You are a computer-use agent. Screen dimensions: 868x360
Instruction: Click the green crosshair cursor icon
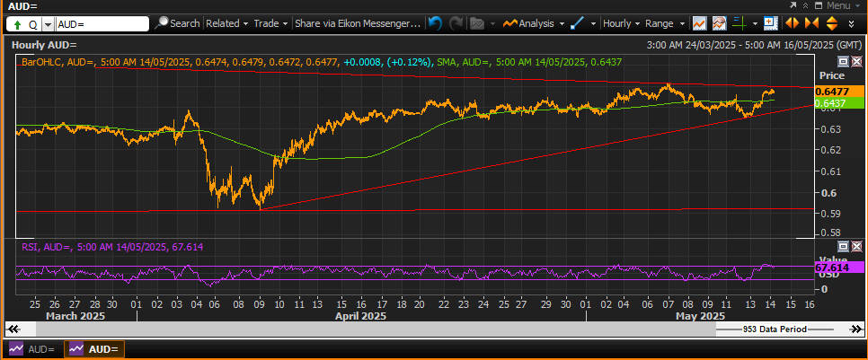[739, 23]
